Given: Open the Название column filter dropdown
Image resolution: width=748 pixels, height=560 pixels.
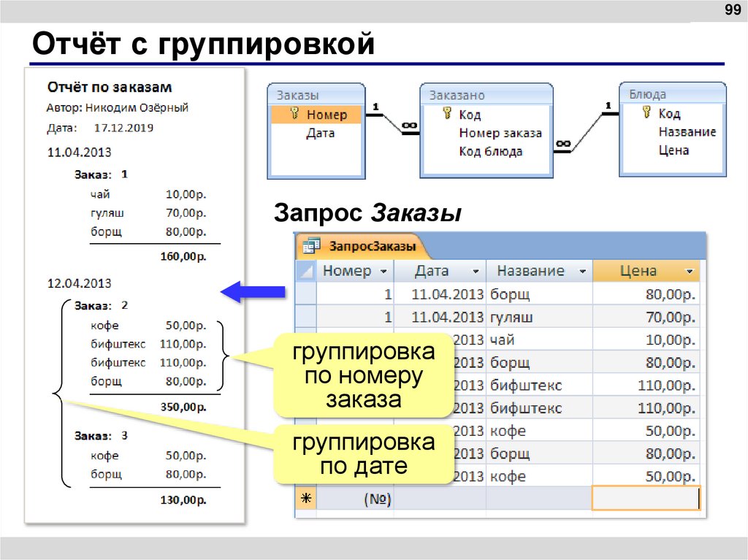Looking at the screenshot, I should coord(581,271).
